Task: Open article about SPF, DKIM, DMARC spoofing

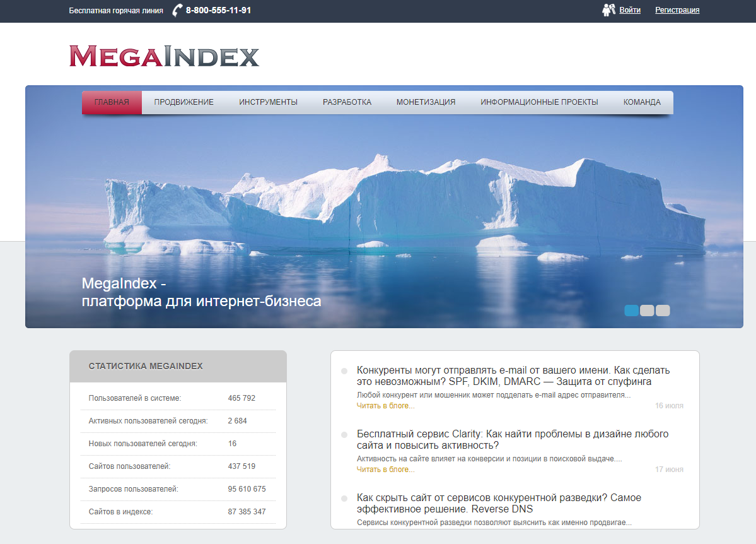Action: [513, 376]
